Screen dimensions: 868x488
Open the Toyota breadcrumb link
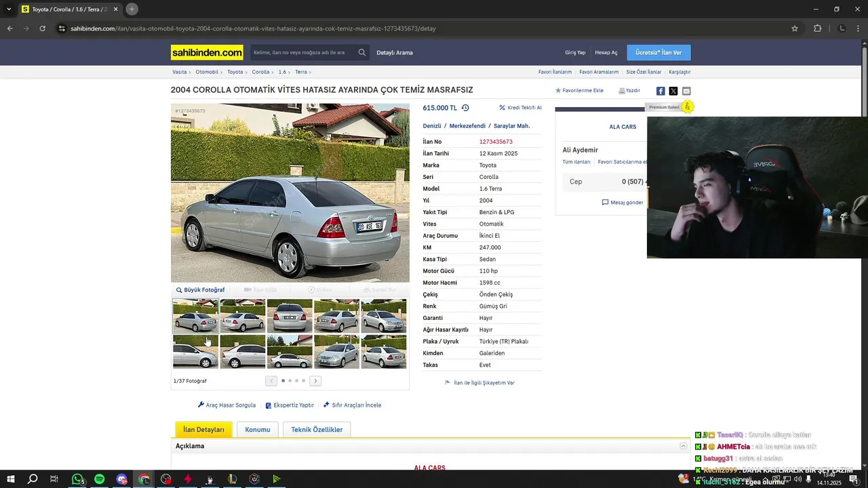coord(235,72)
